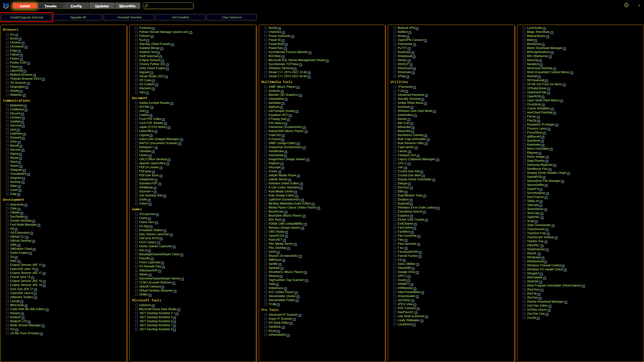Open the (?) info link beside Discord
Screen dimensions: 644x362
pyautogui.click(x=22, y=114)
